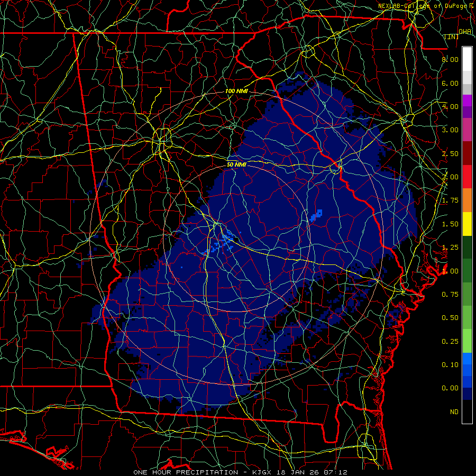Viewport: 476px width, 476px height.
Task: Pick the dark red legend color segment
Action: (x=467, y=153)
